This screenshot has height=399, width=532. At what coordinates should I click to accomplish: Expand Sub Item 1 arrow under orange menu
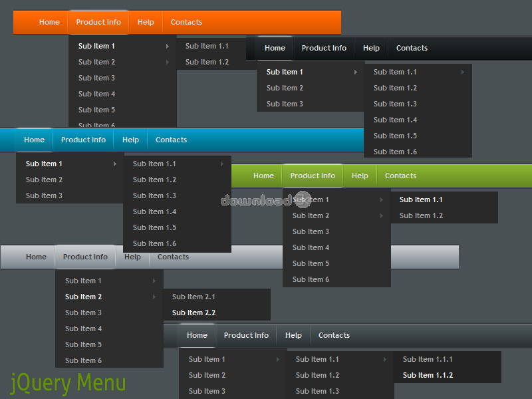click(x=168, y=46)
